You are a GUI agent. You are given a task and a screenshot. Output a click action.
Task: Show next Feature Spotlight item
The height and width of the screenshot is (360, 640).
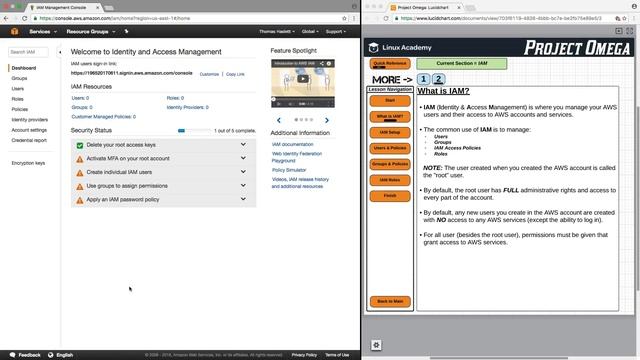click(x=327, y=120)
